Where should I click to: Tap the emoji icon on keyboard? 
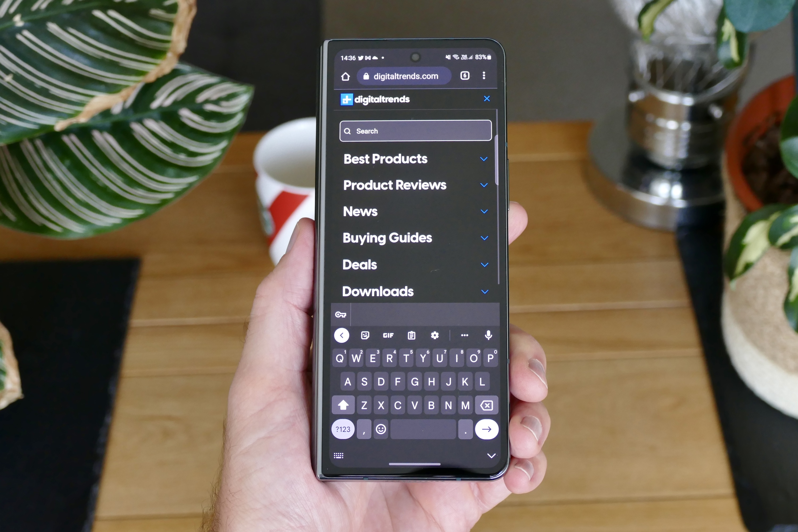(x=381, y=429)
